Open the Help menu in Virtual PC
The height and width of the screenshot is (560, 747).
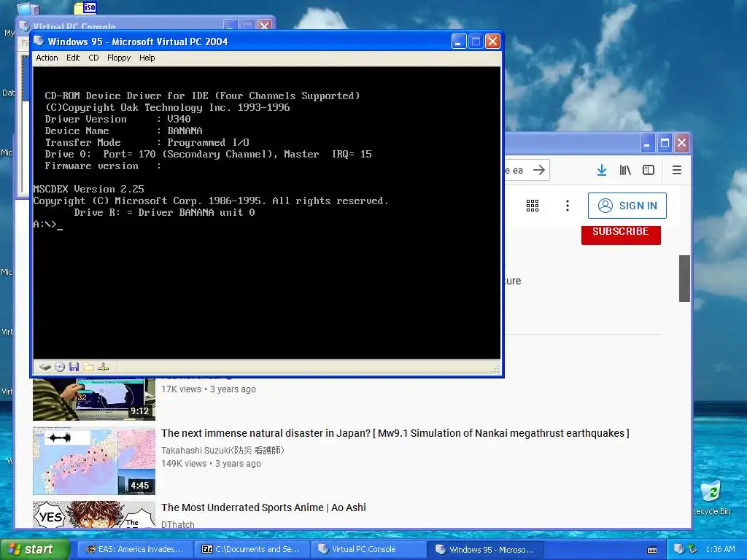(147, 58)
